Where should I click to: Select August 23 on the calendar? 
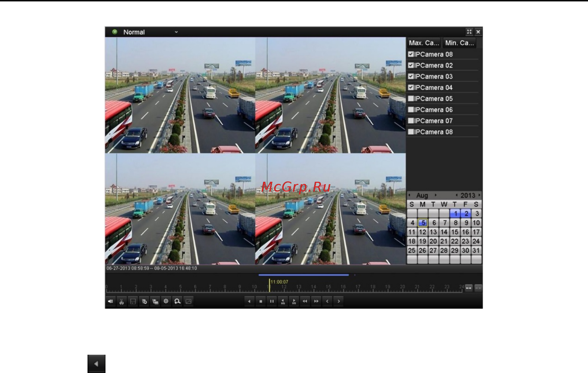point(465,241)
